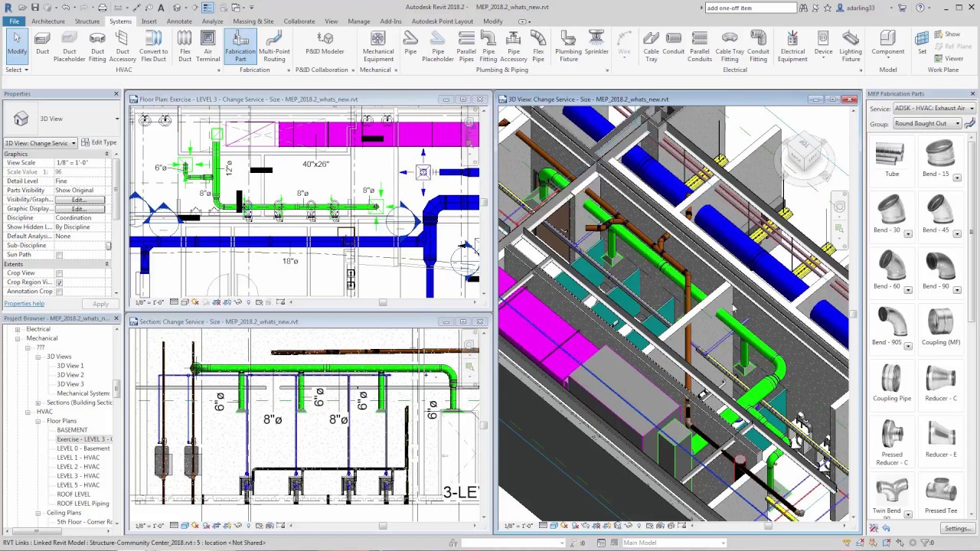
Task: Select the Mechanical Equipment tool
Action: pos(377,46)
